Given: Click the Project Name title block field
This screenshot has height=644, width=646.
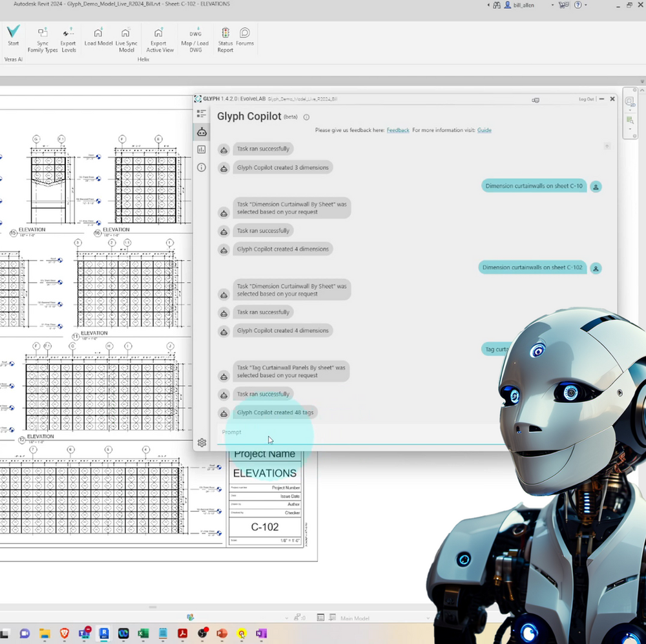Looking at the screenshot, I should point(264,453).
